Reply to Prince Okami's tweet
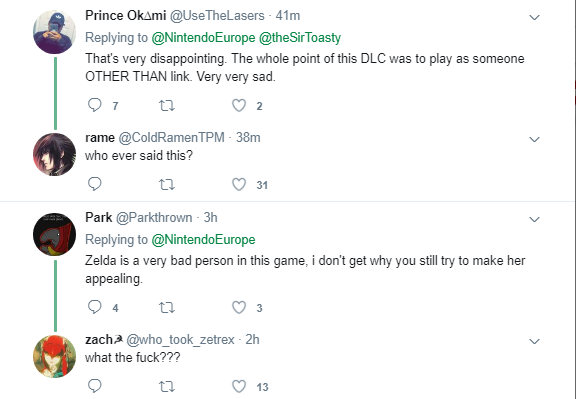Viewport: 576px width, 399px height. (95, 105)
